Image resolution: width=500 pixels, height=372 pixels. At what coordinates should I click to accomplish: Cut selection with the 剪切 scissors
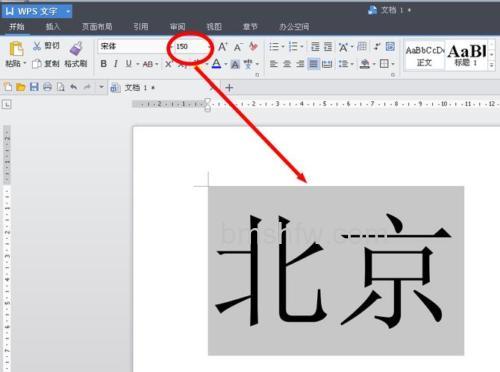click(x=46, y=46)
